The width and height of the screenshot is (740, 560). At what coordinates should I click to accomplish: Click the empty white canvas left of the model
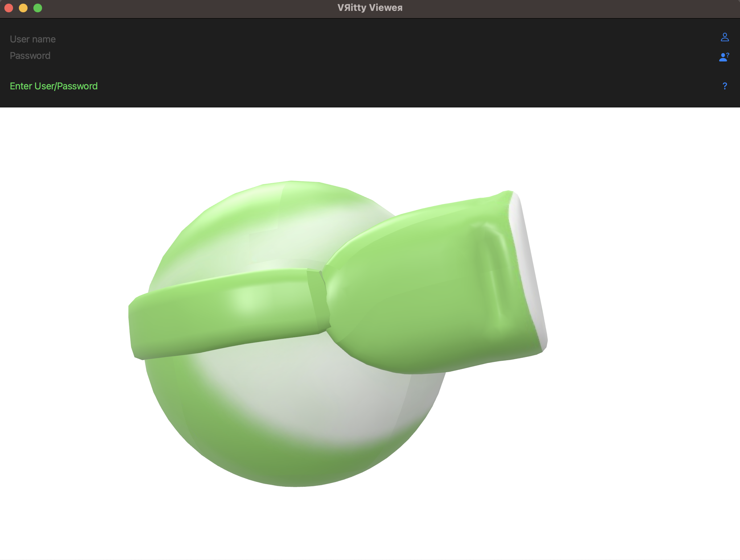tap(62, 326)
